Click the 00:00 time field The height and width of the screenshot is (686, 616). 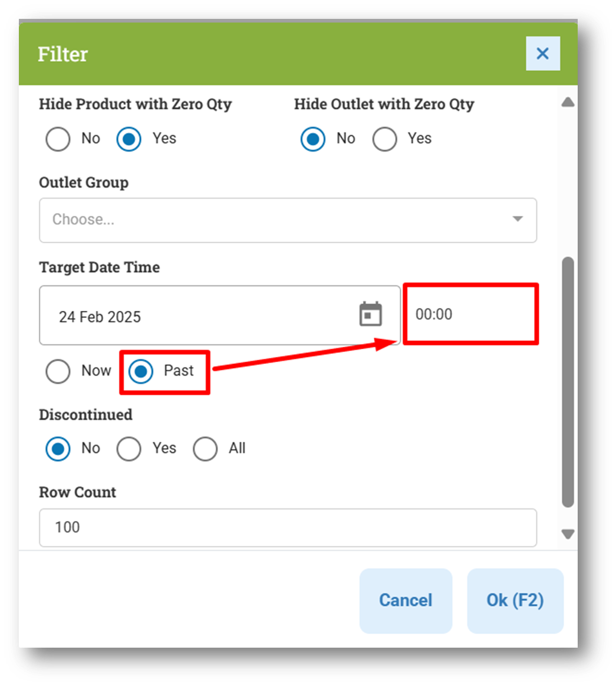pos(470,314)
